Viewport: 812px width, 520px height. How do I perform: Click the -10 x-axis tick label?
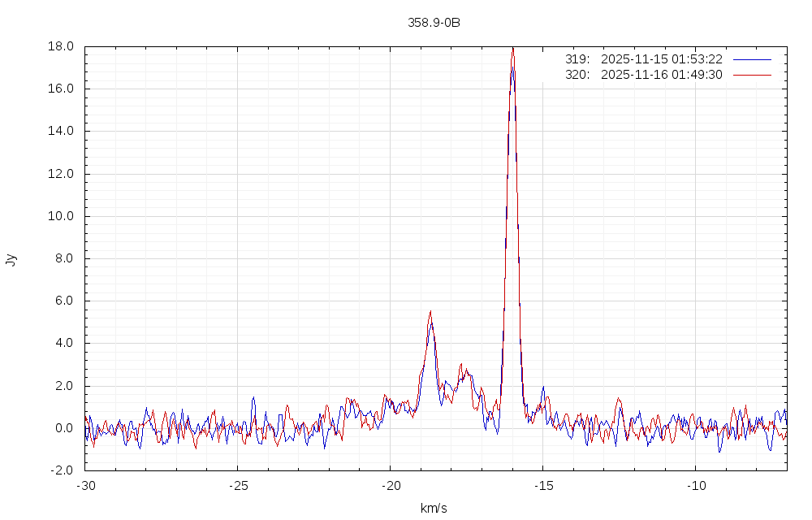coord(695,485)
